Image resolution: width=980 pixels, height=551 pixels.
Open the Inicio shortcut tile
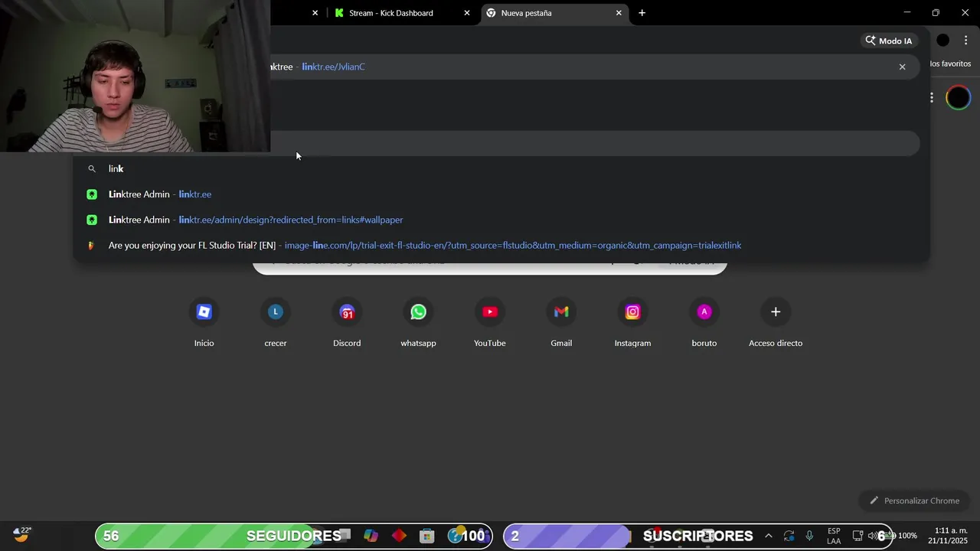[x=204, y=322]
